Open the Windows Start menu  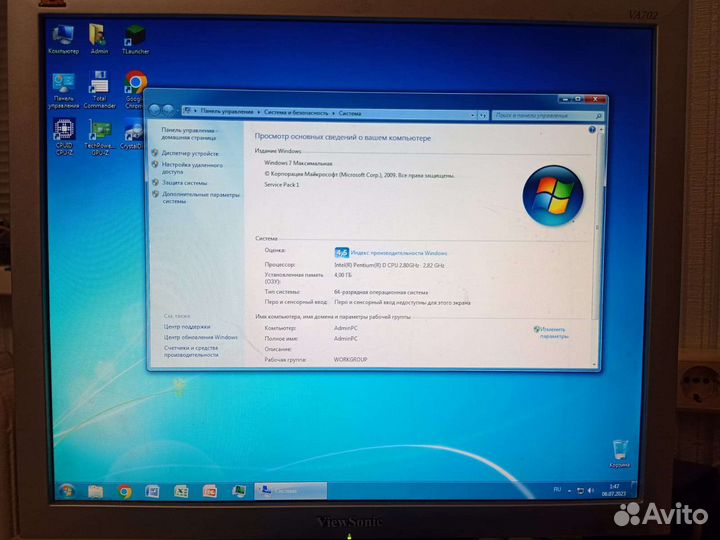tap(67, 491)
